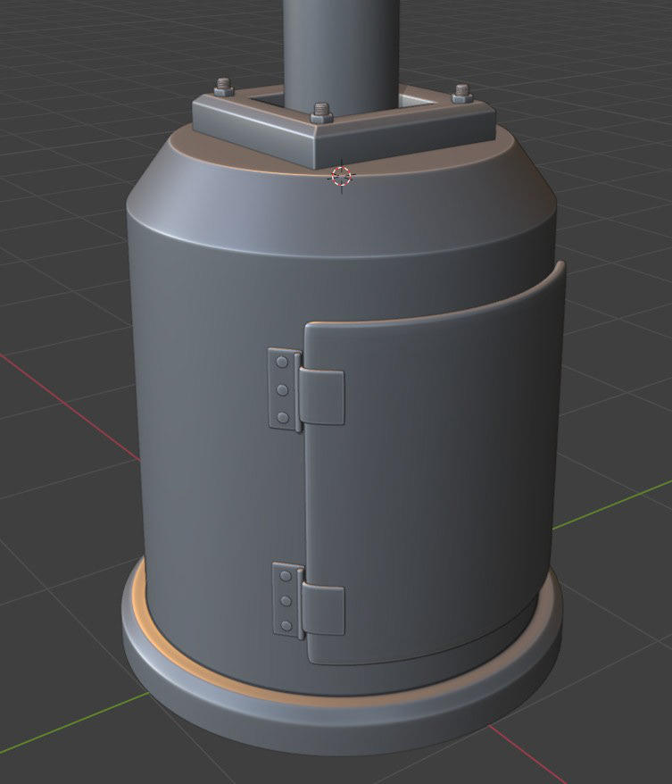This screenshot has height=784, width=672.
Task: Select the right bolt on the flange
Action: click(x=461, y=94)
